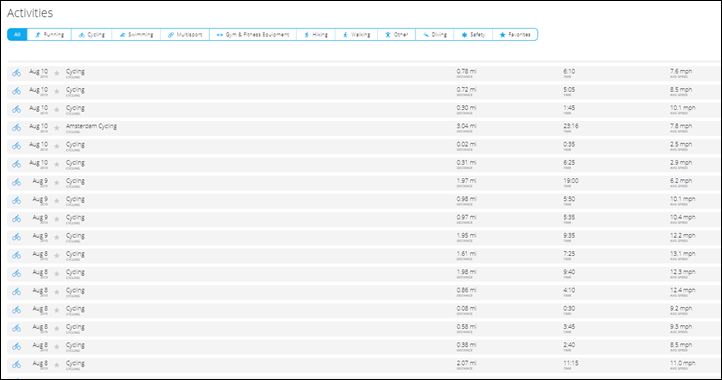
Task: Switch to the Walking tab
Action: (x=356, y=35)
